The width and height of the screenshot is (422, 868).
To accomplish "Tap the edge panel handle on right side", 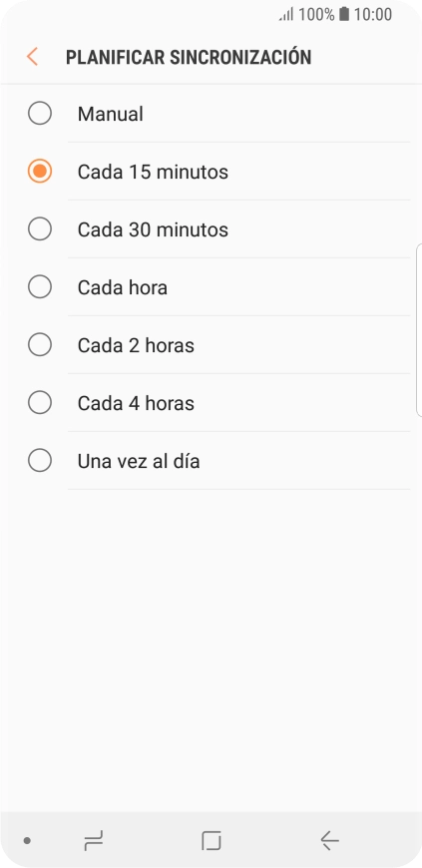I will 419,330.
